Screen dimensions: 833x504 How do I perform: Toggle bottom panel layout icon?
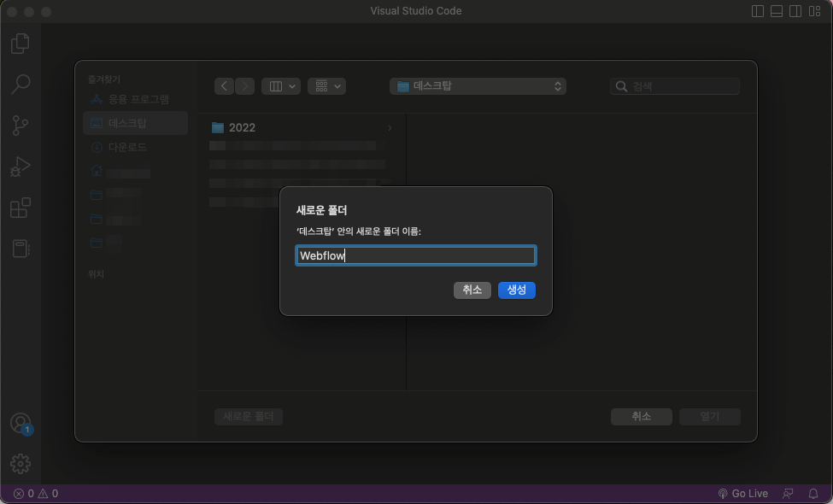[776, 11]
